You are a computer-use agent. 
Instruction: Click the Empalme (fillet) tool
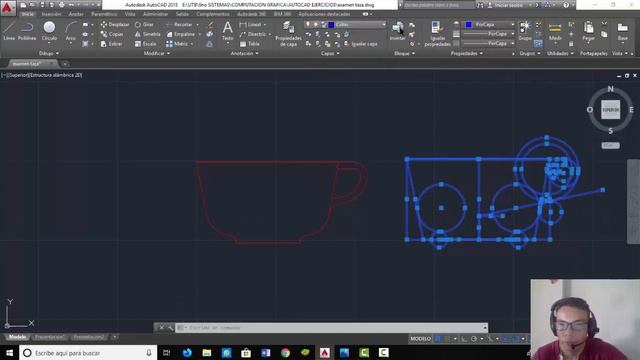coord(180,34)
